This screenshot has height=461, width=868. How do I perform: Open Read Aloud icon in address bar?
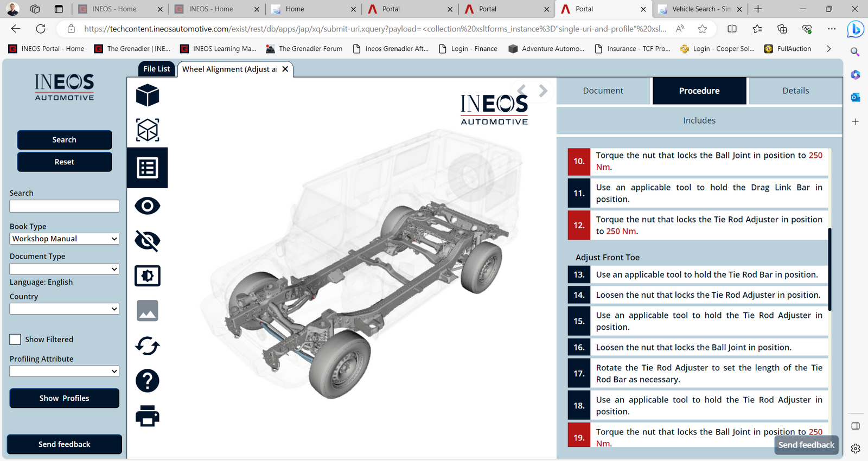680,29
